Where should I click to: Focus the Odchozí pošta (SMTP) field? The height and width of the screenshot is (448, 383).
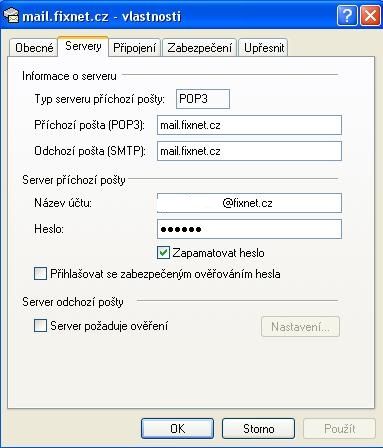249,151
